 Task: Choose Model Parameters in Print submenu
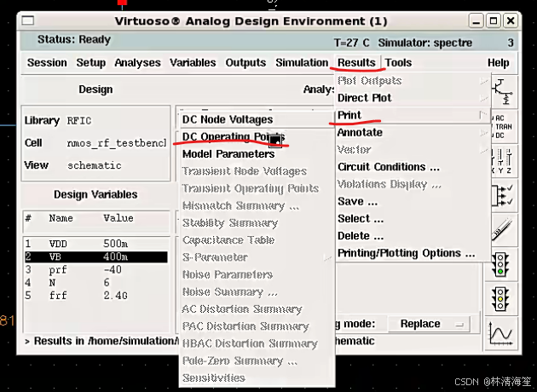point(257,154)
